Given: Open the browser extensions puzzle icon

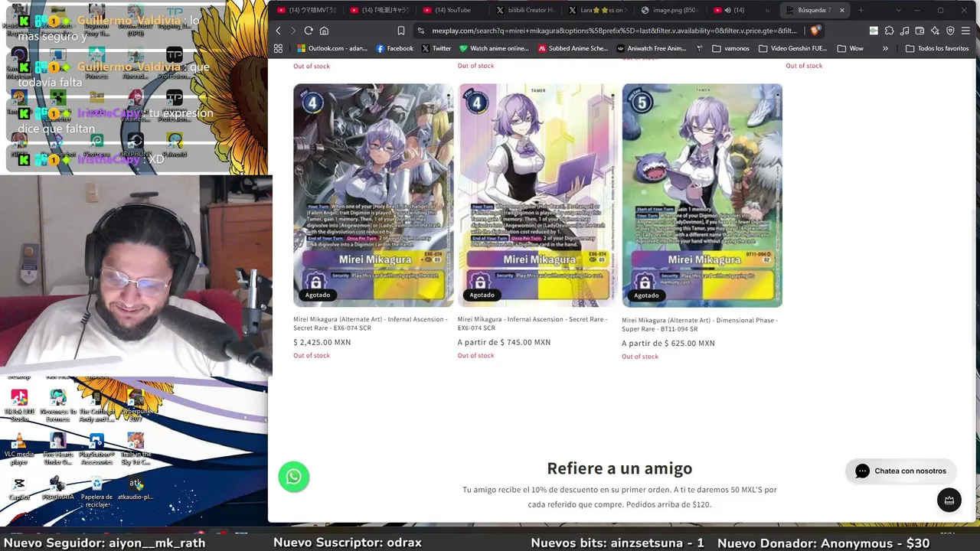Looking at the screenshot, I should click(889, 31).
